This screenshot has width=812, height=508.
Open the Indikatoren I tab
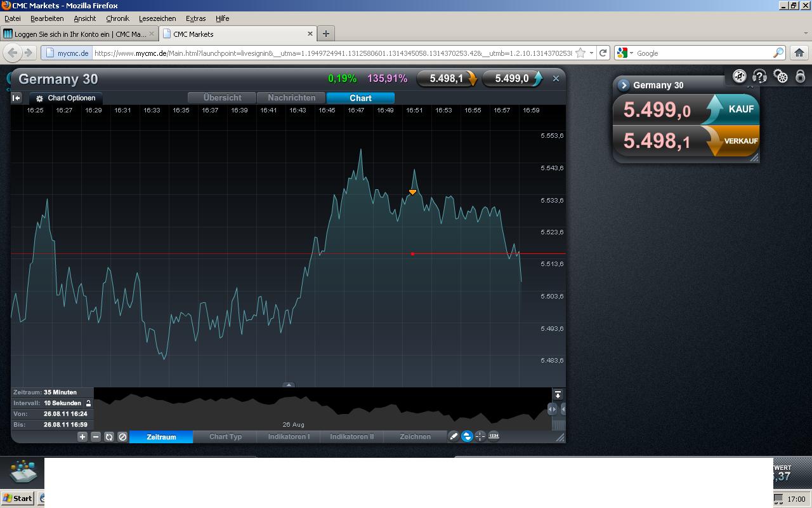pos(289,436)
